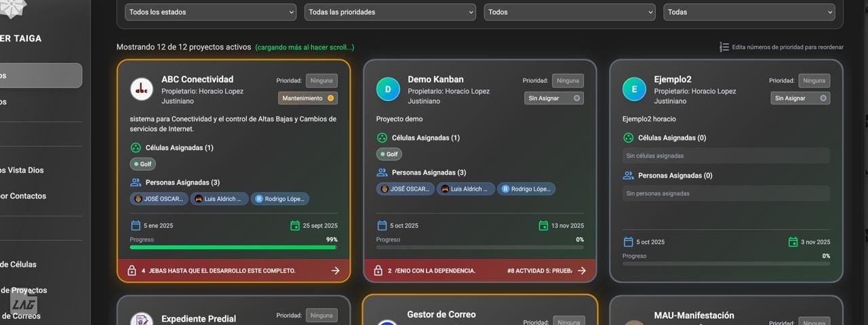Click 'Mostrando 12 de 12 proyectos activos' text
Image resolution: width=868 pixels, height=325 pixels.
184,47
